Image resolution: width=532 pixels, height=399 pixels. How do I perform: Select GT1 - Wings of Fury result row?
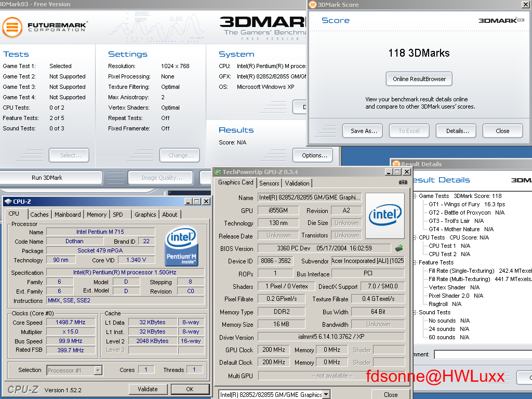(467, 204)
